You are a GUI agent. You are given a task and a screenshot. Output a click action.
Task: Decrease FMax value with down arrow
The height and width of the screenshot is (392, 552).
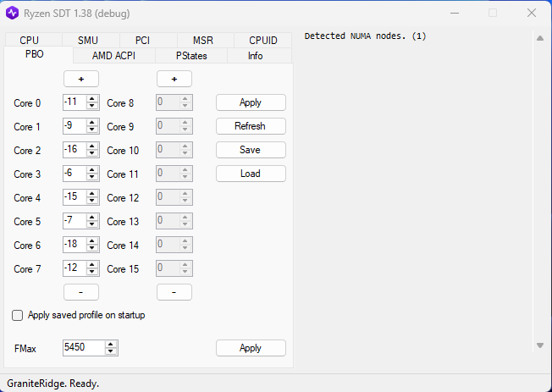click(111, 351)
